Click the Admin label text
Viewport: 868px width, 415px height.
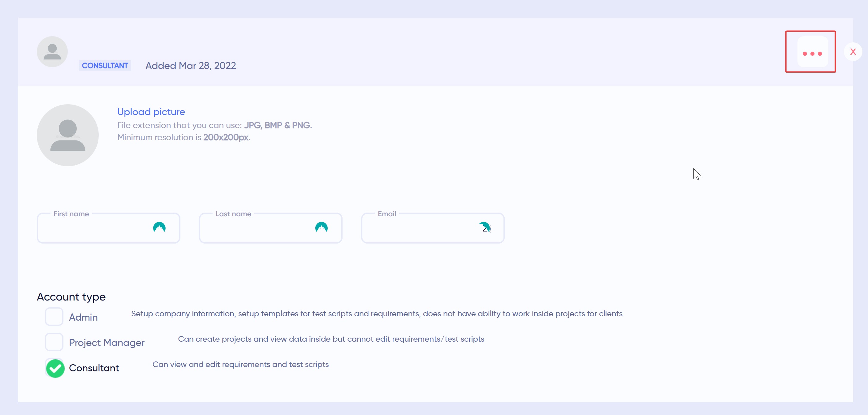click(83, 317)
